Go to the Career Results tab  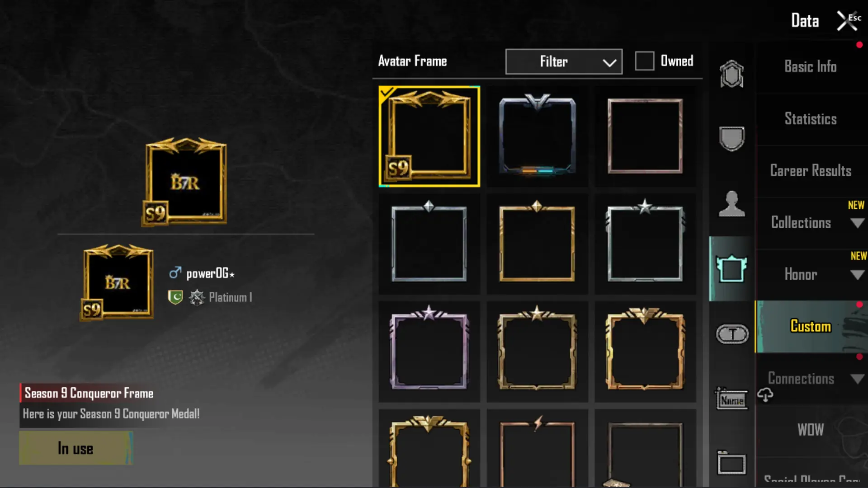pos(811,171)
